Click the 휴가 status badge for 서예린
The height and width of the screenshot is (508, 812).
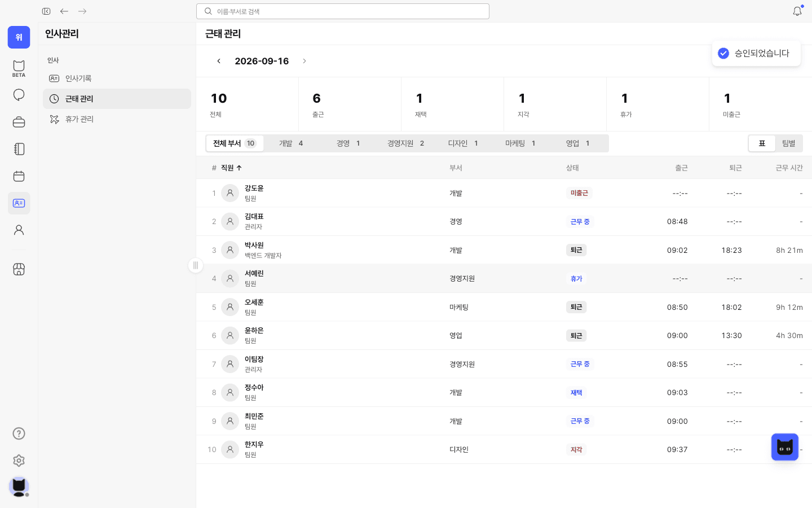point(576,278)
